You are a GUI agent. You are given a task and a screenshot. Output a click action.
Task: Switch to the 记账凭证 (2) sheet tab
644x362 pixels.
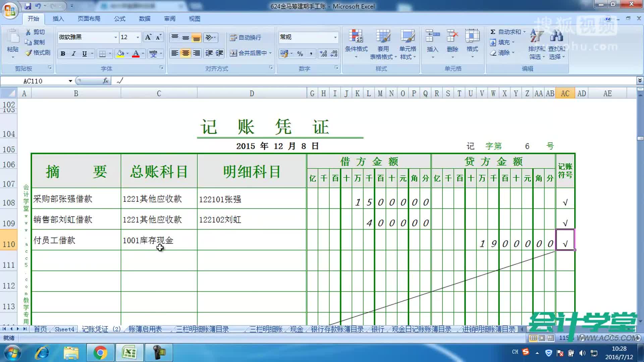click(x=100, y=329)
